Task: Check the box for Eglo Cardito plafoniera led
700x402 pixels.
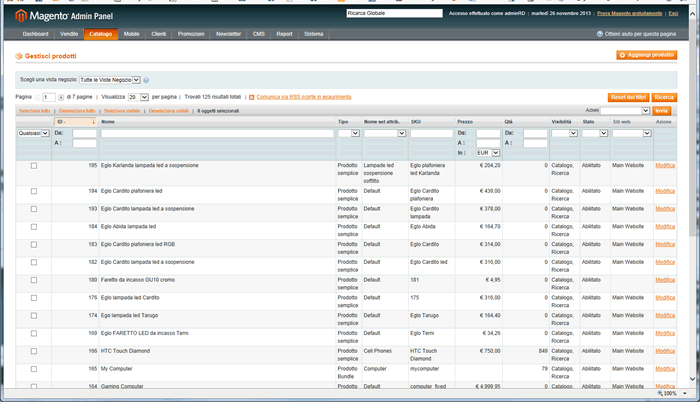Action: [34, 191]
